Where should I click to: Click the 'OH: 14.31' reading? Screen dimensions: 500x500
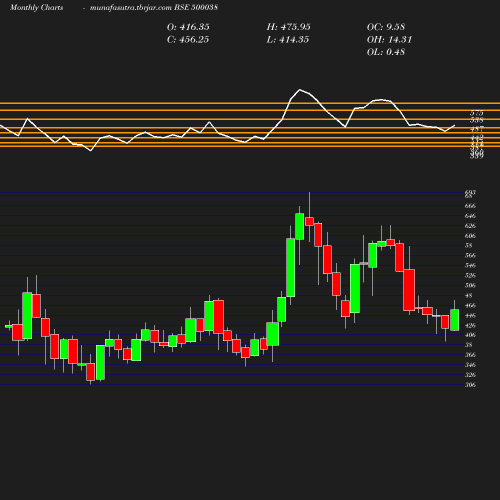pyautogui.click(x=389, y=40)
